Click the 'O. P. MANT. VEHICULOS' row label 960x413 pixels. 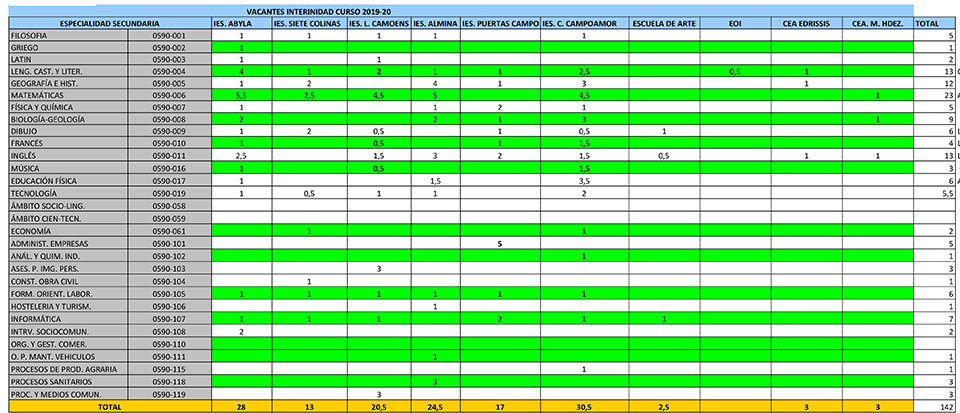click(69, 357)
